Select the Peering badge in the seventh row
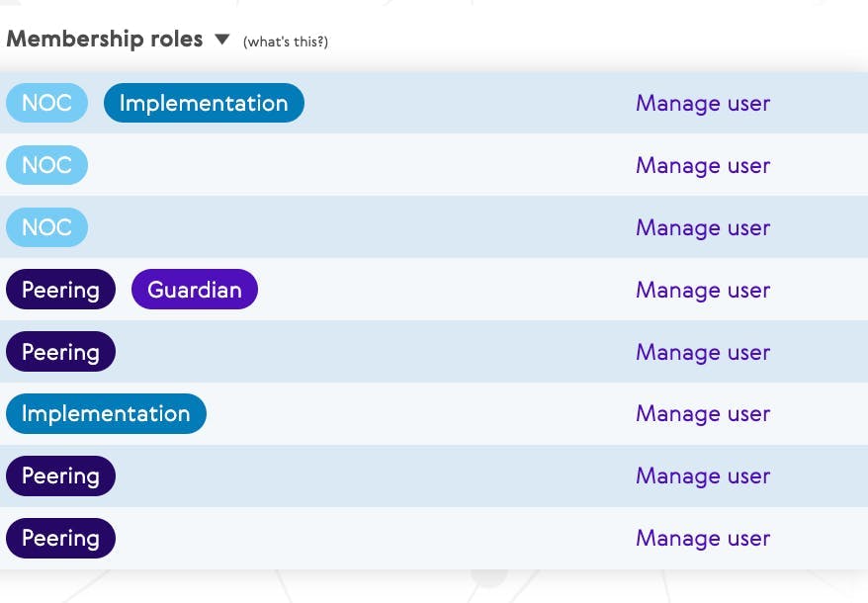Screen dimensions: 868x603 pos(61,475)
